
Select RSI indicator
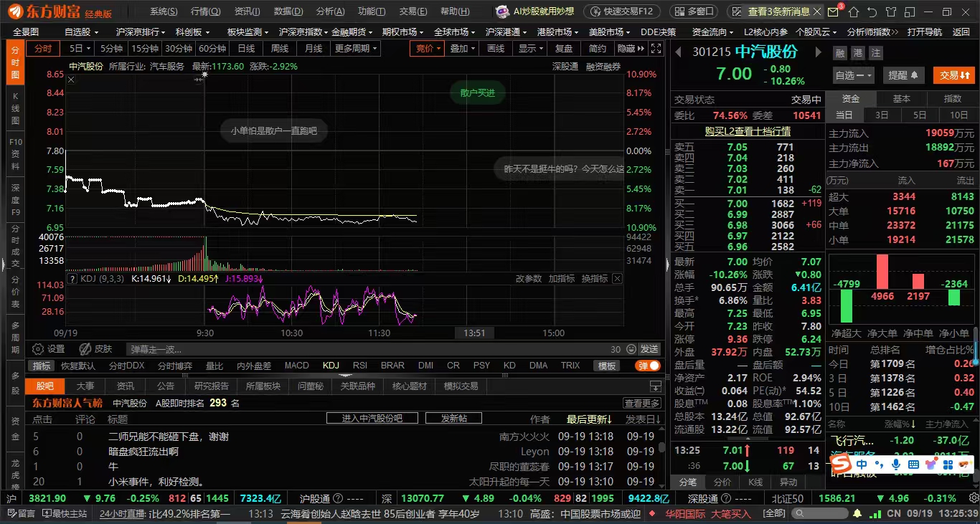point(359,366)
